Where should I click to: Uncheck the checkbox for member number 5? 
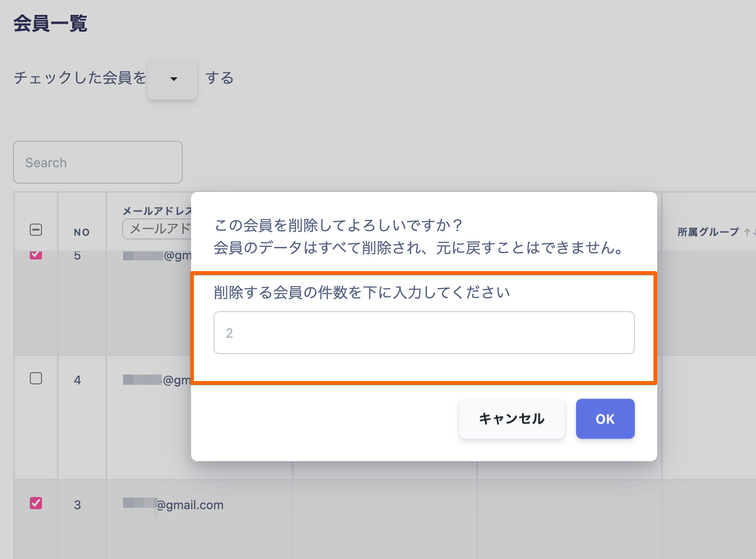36,255
